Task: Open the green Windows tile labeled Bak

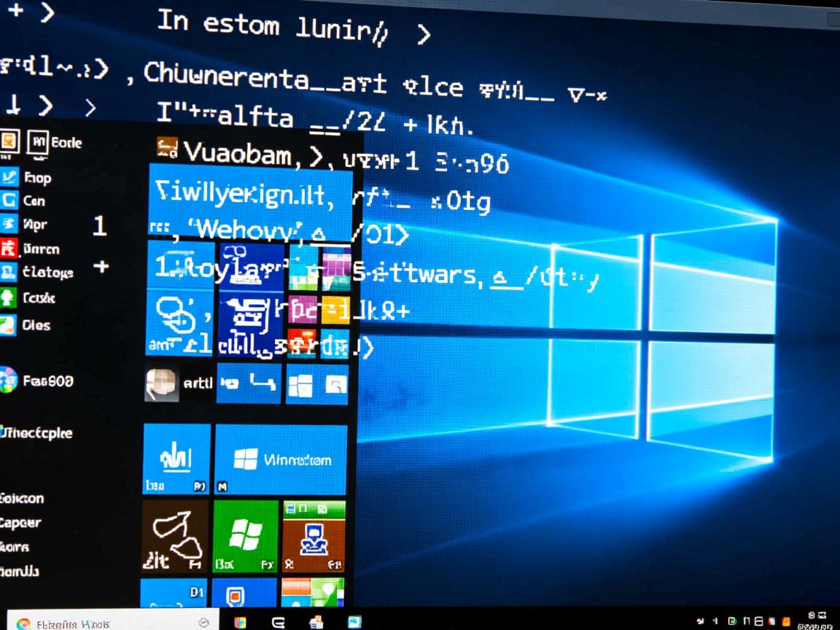Action: coord(245,537)
